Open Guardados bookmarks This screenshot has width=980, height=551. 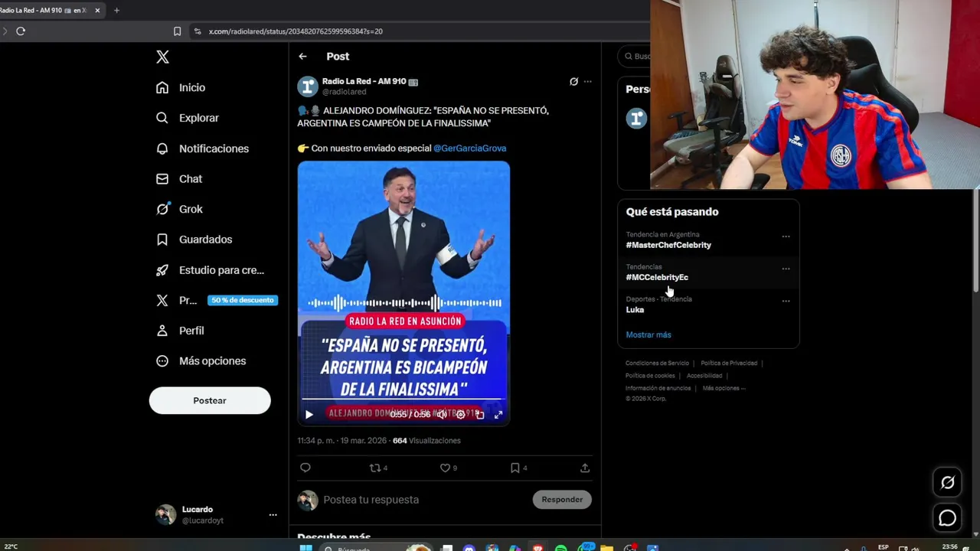pyautogui.click(x=194, y=240)
